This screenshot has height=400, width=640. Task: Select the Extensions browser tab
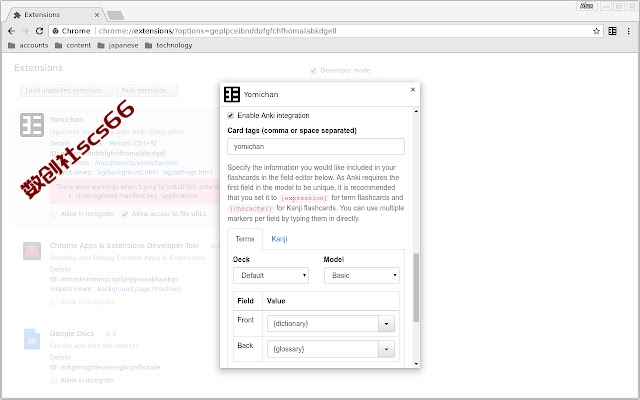tap(56, 15)
